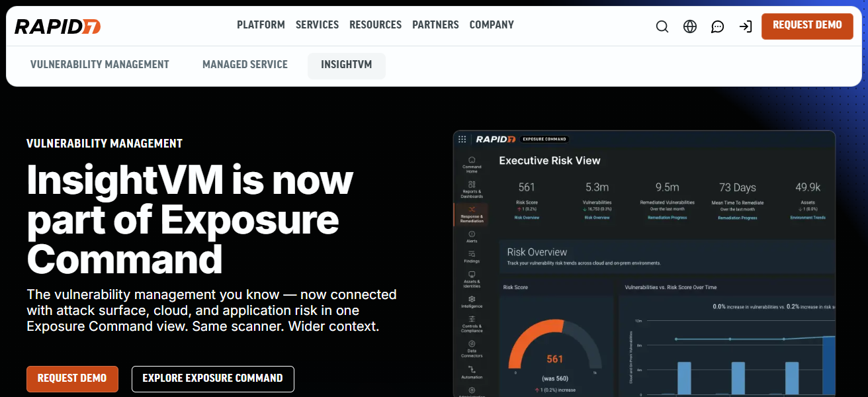Screen dimensions: 868x397
Task: Click the 561 risk score value at top
Action: 527,187
